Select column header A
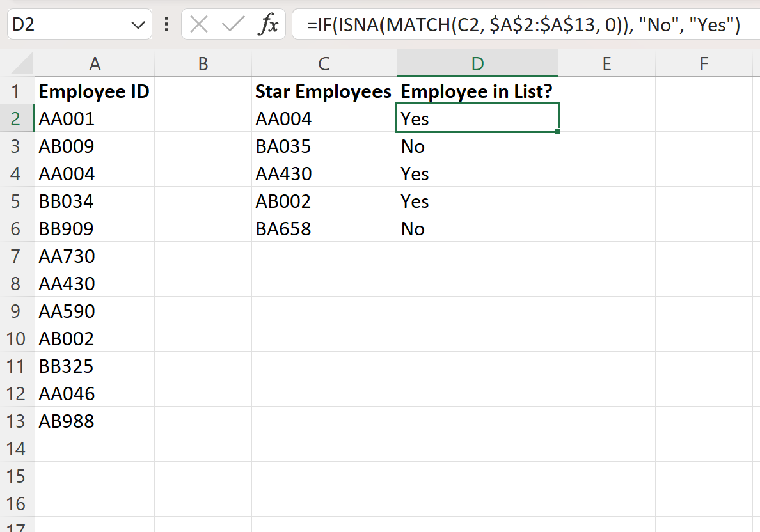Image resolution: width=760 pixels, height=532 pixels. (x=95, y=63)
